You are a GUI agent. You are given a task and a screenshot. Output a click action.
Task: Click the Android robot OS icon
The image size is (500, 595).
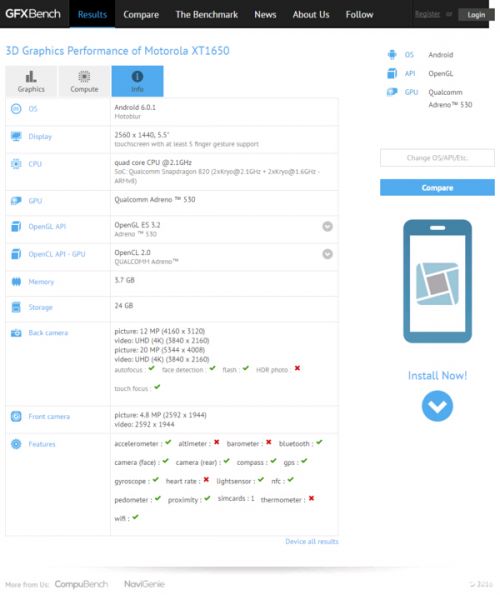(x=392, y=55)
